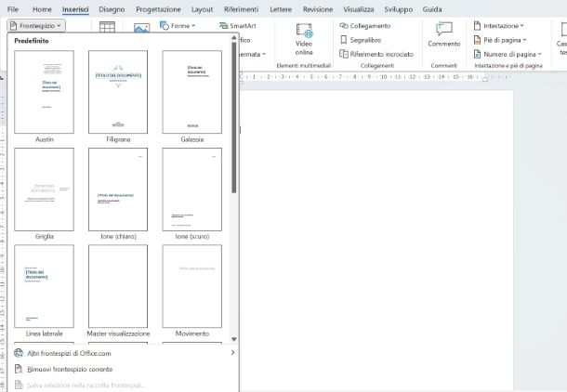Open Altri frontespizi di Office.com
The image size is (567, 392).
tap(70, 353)
